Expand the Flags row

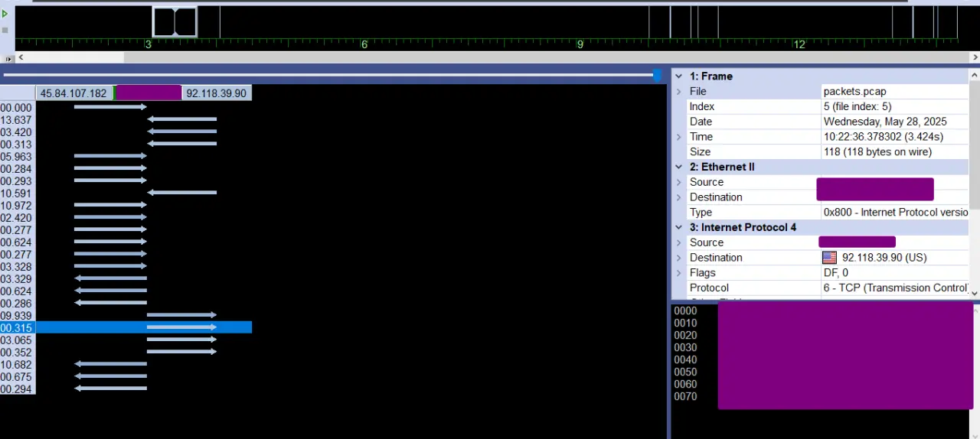(x=679, y=273)
